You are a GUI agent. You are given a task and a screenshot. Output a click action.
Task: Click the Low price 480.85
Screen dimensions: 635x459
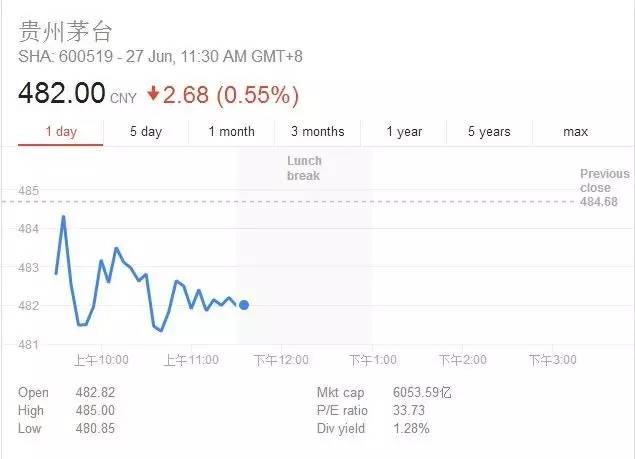[95, 429]
